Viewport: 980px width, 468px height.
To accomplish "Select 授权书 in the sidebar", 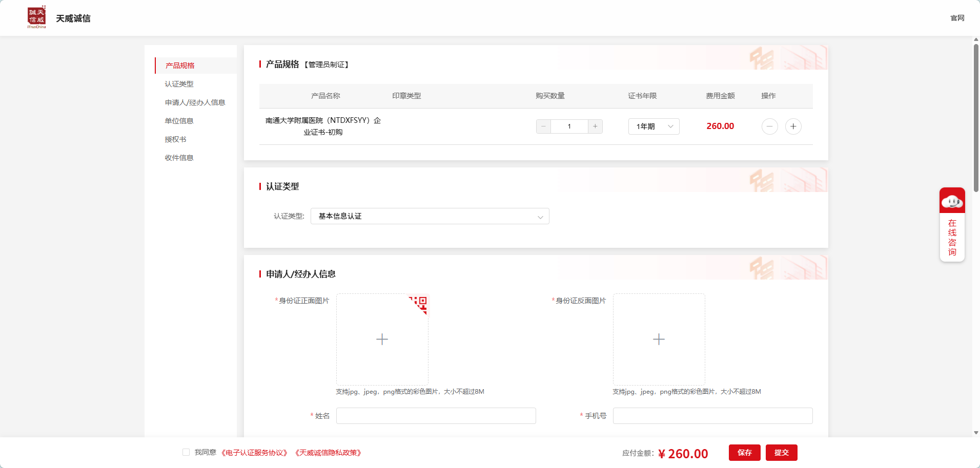I will (x=175, y=139).
